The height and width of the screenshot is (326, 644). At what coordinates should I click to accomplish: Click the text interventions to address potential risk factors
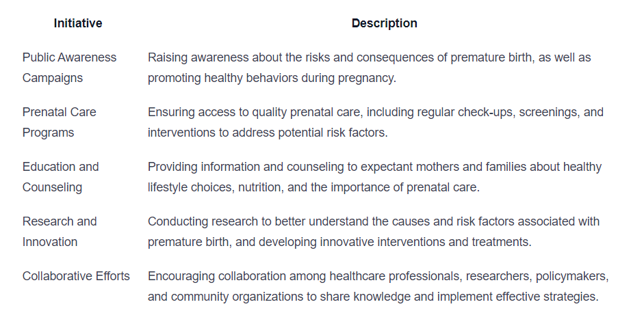click(268, 133)
